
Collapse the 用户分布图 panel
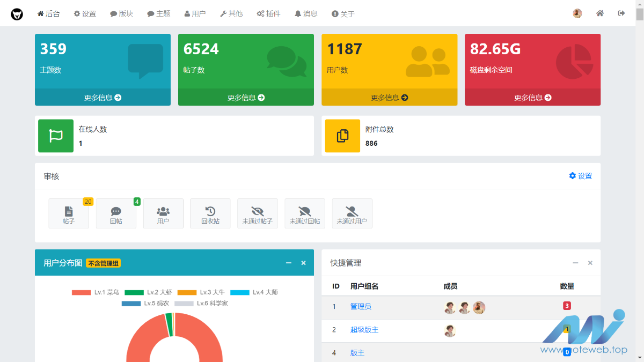tap(289, 263)
